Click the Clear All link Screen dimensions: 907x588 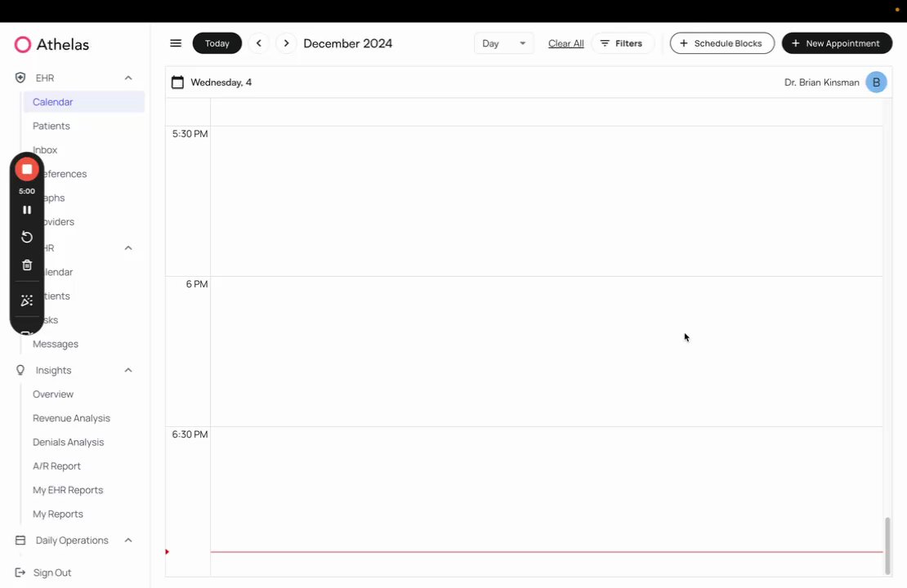tap(565, 43)
